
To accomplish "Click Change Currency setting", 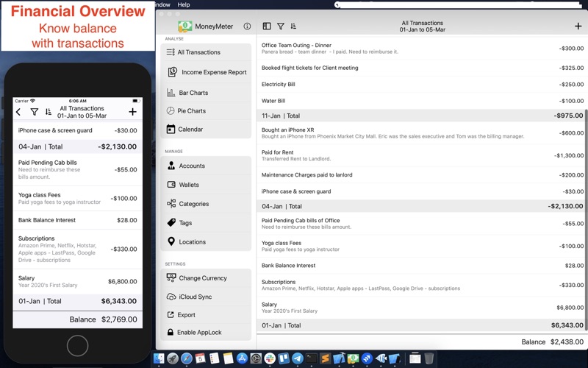I will tap(206, 278).
